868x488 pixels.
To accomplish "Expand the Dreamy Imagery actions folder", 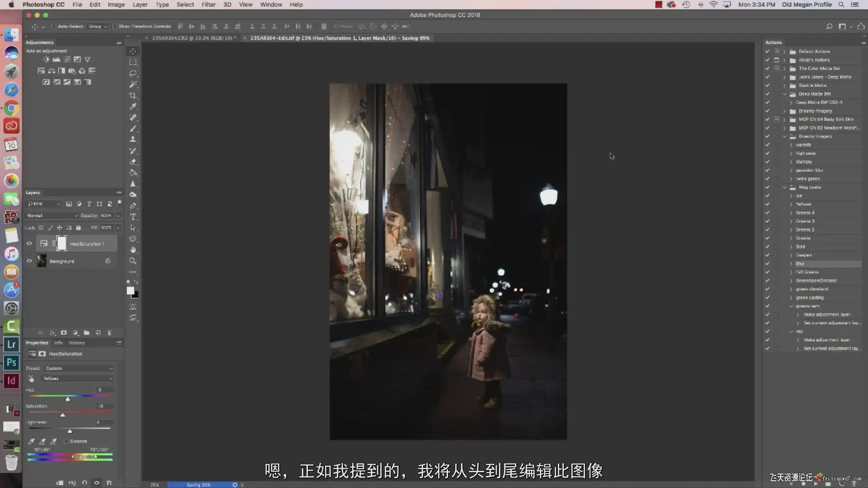I will click(x=784, y=111).
